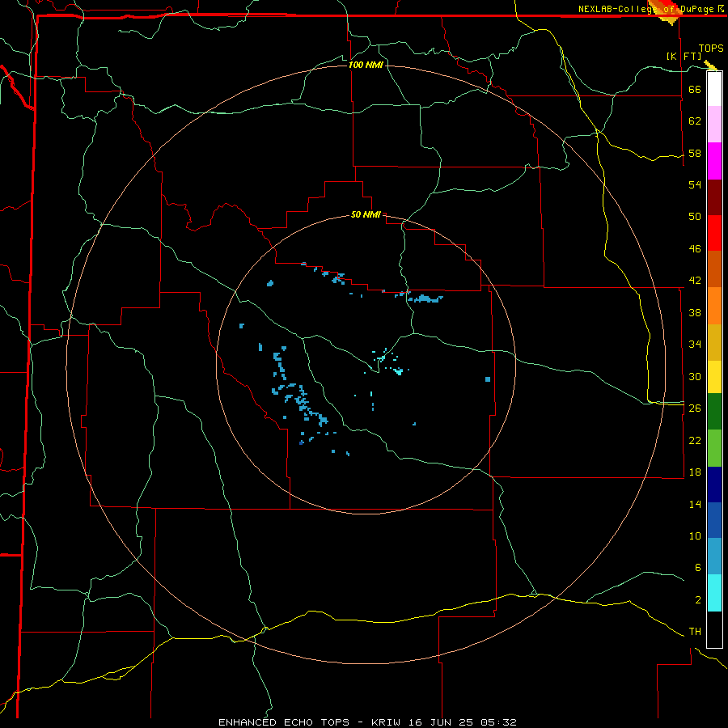
Task: Click the legend value 34
Action: point(695,344)
